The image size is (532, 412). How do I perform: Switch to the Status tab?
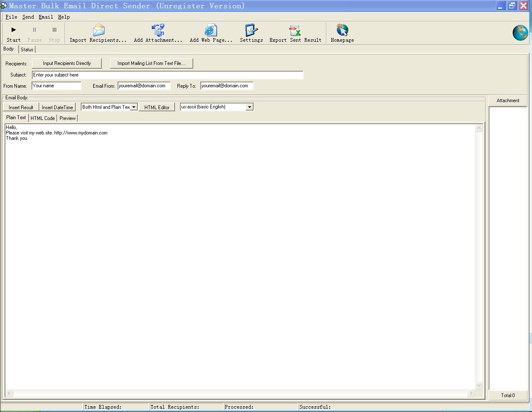click(27, 50)
